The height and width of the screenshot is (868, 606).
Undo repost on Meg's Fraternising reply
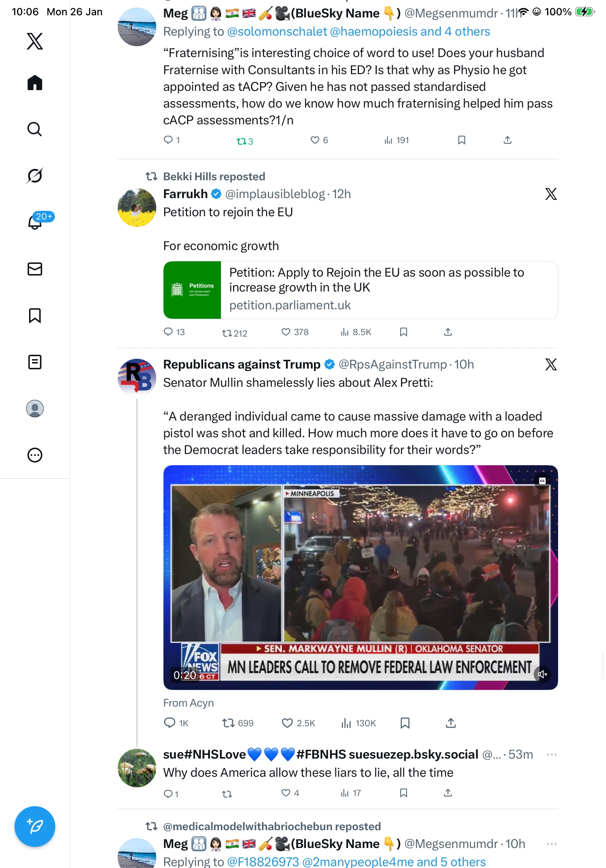[244, 141]
